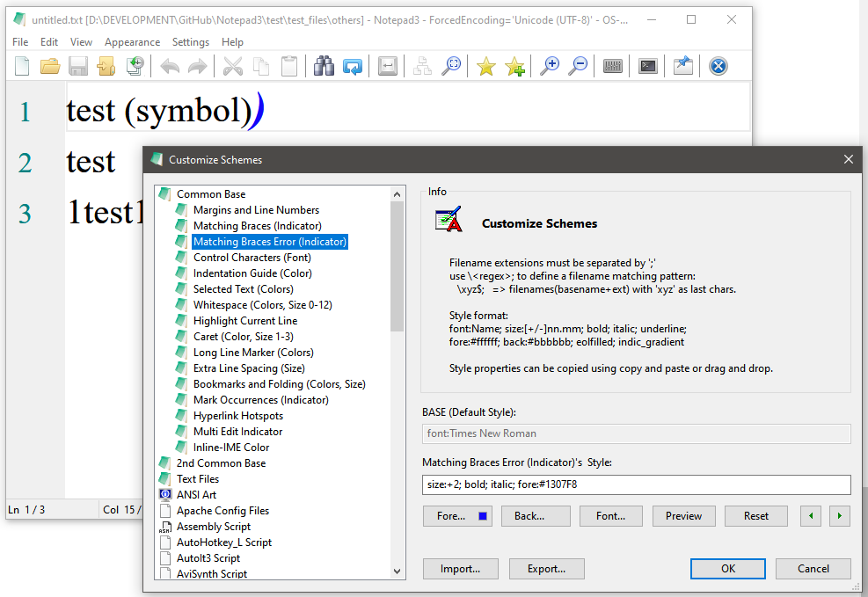This screenshot has height=597, width=868.
Task: Click the Font... button
Action: tap(610, 515)
